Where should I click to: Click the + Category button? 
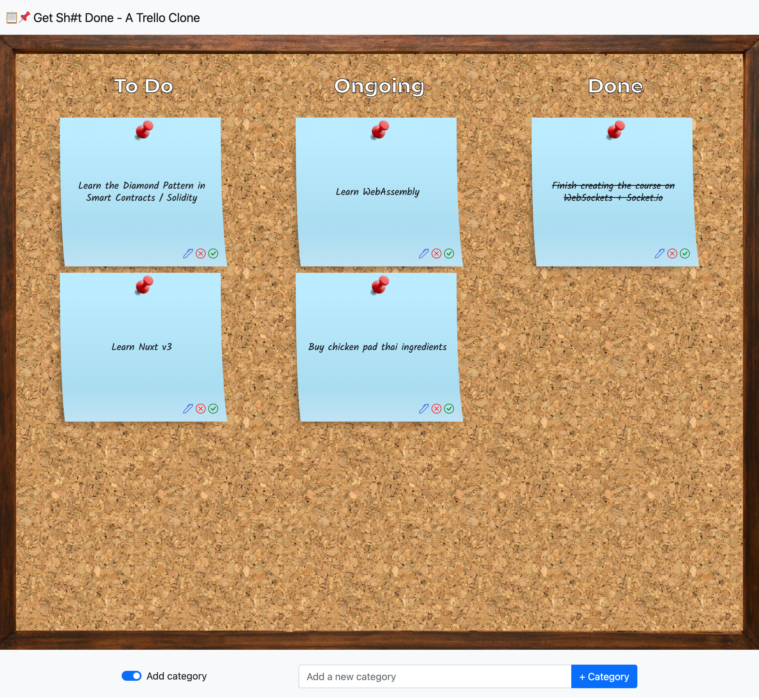tap(604, 676)
